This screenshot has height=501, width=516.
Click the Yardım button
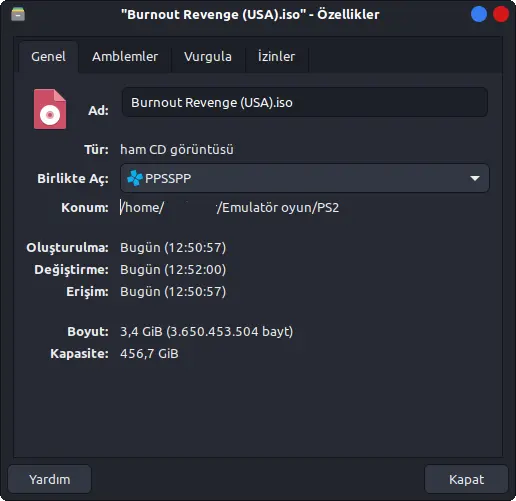tap(49, 479)
